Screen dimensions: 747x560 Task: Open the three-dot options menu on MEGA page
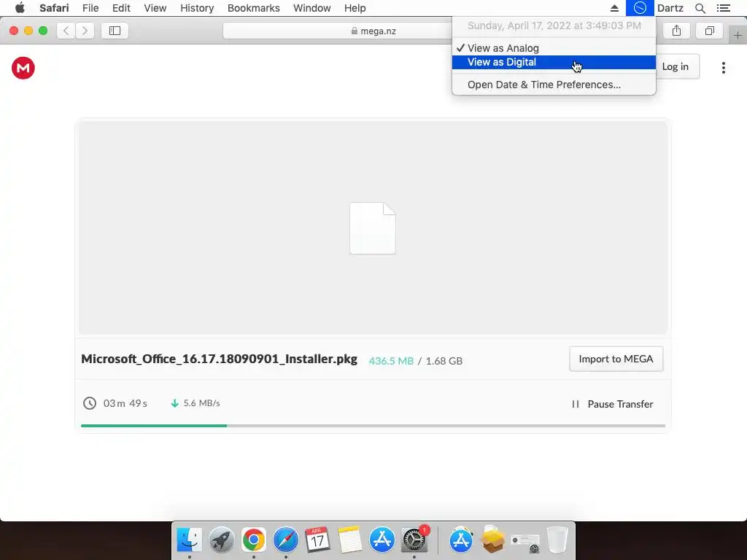[723, 68]
